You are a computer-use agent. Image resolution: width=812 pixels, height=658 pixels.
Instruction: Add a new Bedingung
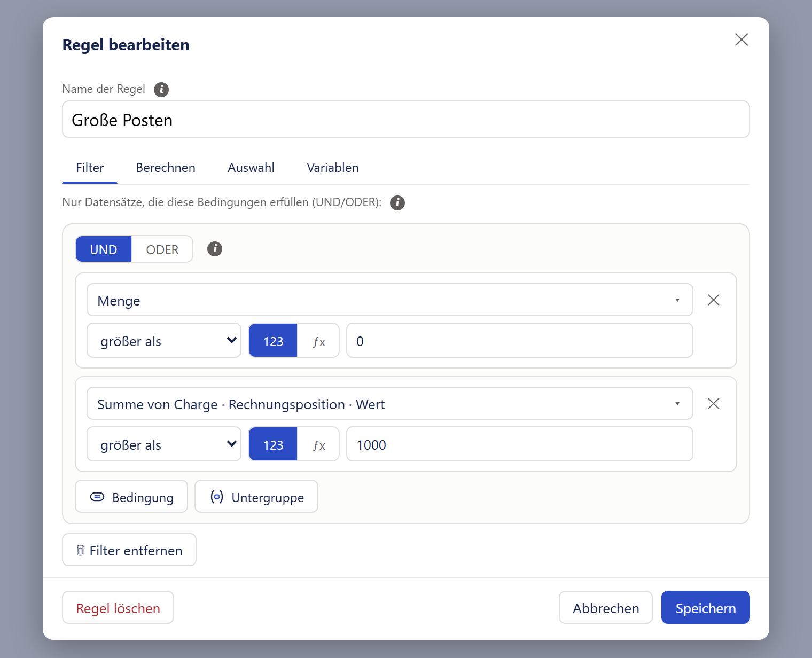click(131, 497)
